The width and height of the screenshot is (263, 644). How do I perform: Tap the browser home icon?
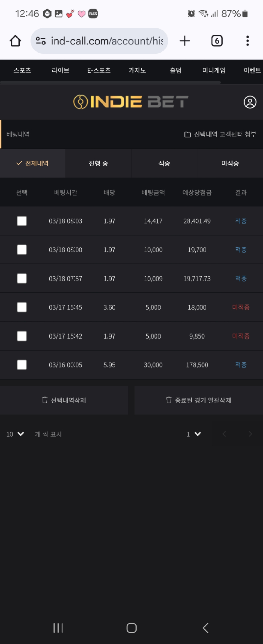point(15,41)
